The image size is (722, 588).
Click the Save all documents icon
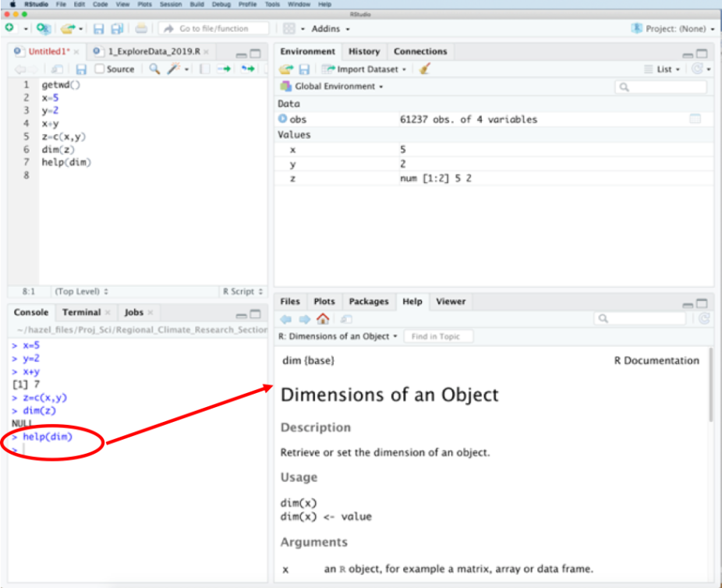tap(118, 29)
